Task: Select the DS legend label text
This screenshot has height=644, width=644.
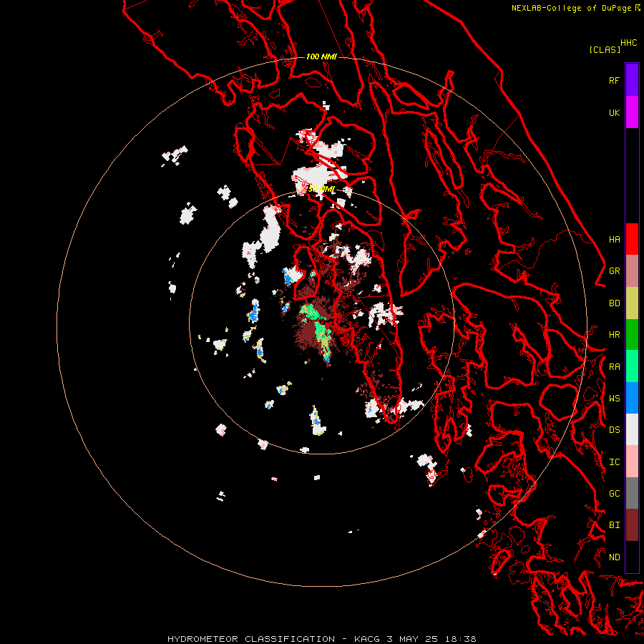Action: click(614, 430)
